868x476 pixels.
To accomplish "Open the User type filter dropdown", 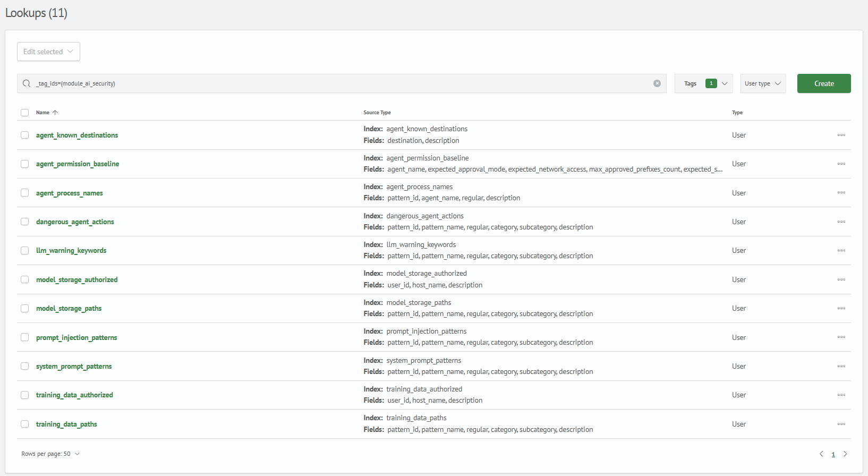I will click(x=763, y=83).
